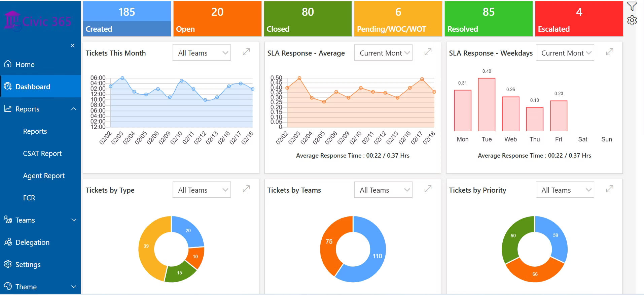
Task: Click the 85 Resolved tile
Action: (x=489, y=19)
